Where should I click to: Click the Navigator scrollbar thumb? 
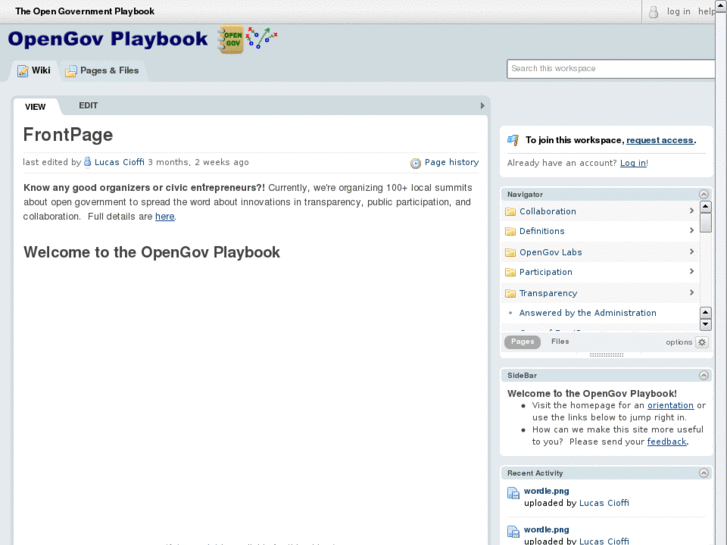pyautogui.click(x=705, y=223)
